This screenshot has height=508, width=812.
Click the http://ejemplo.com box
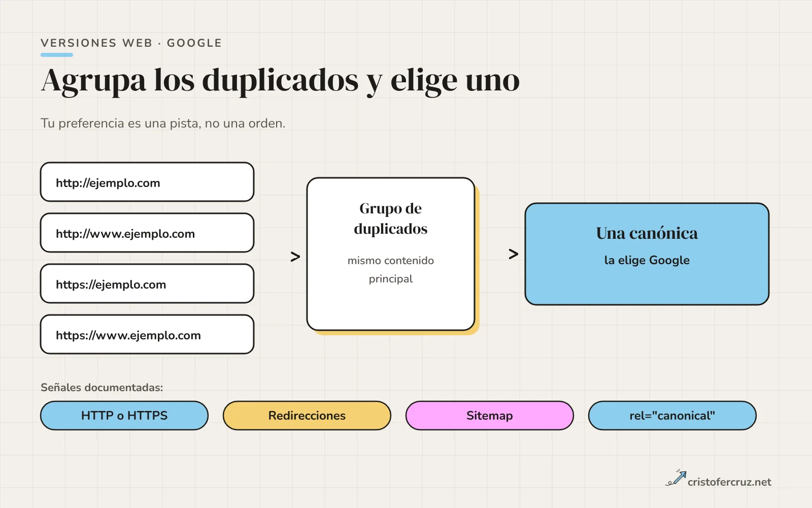click(147, 182)
